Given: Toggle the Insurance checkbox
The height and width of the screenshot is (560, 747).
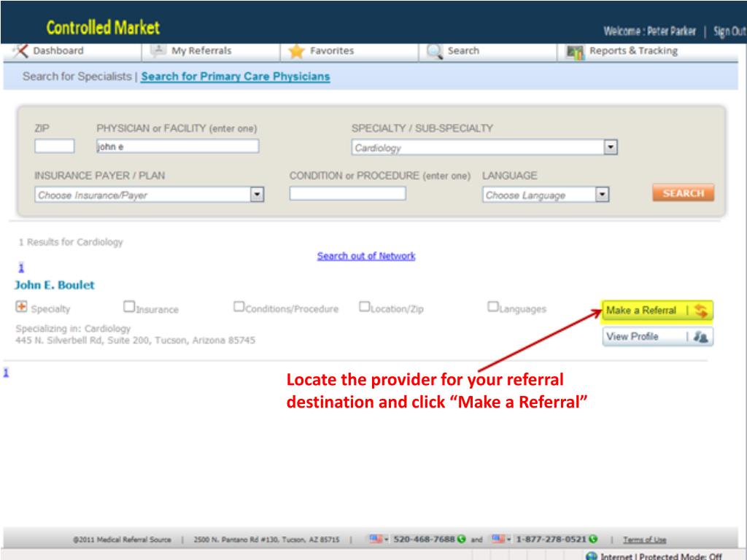Looking at the screenshot, I should coord(128,306).
